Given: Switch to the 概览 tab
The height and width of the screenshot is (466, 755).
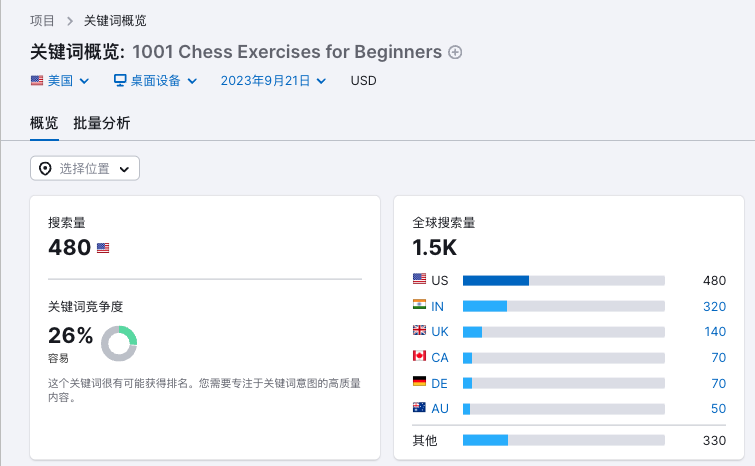Looking at the screenshot, I should [x=44, y=124].
